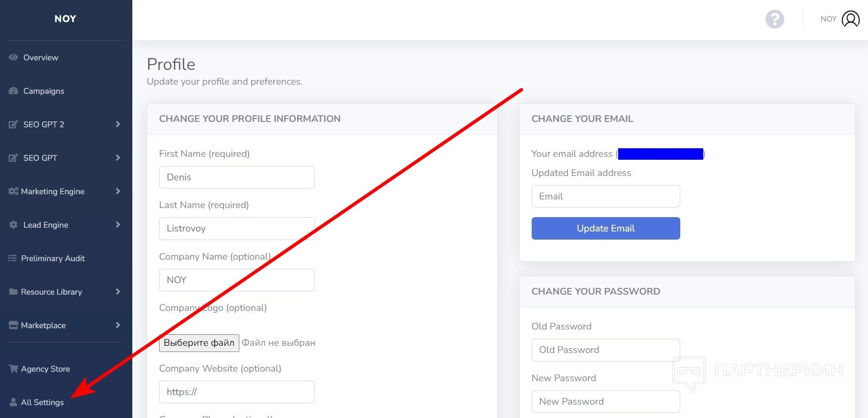This screenshot has height=418, width=868.
Task: Expand the Lead Engine submenu chevron
Action: [118, 225]
